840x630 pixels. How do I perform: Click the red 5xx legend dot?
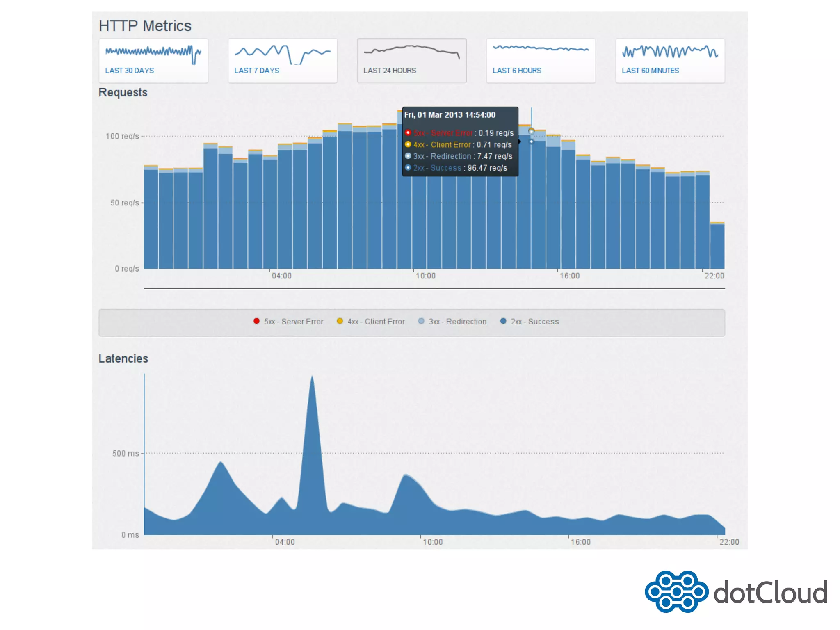256,321
